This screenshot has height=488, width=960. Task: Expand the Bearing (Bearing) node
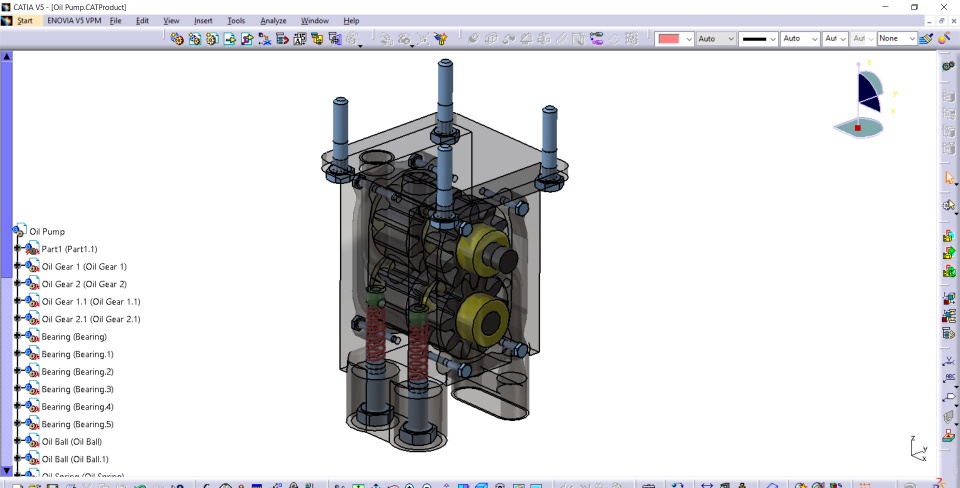(18, 336)
